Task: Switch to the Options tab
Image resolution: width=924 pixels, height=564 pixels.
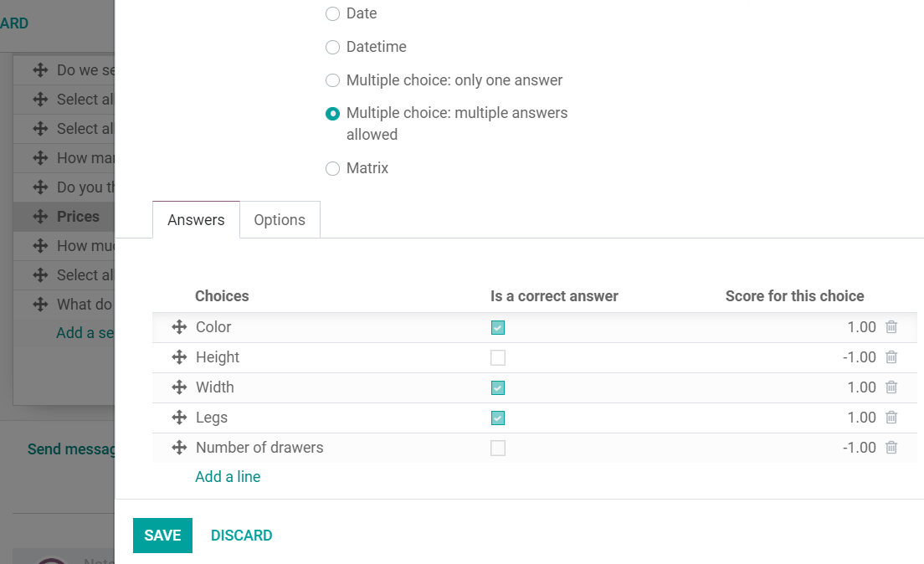Action: pos(280,220)
